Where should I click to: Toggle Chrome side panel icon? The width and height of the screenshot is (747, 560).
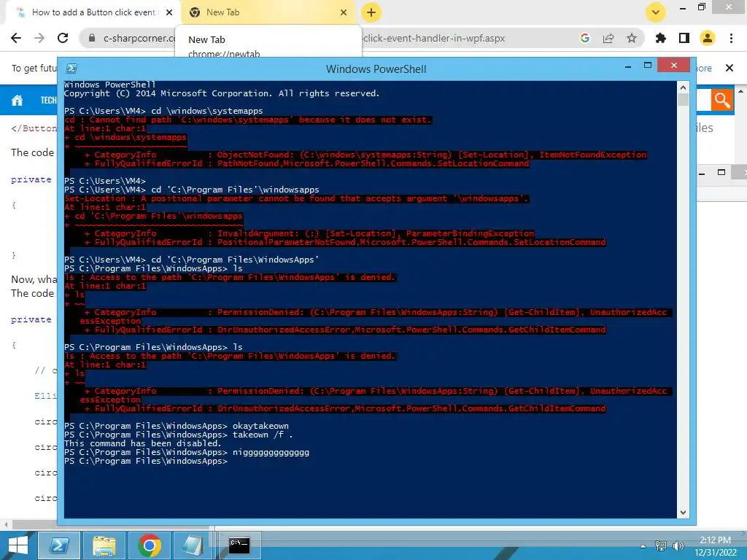[x=684, y=38]
